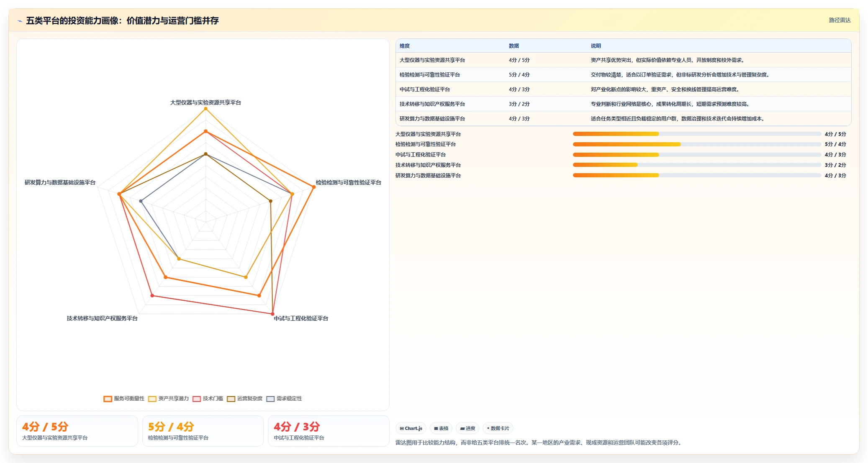Screen dimensions: 868x463
Task: Click the progress bar for 研发算力与数据基础设施平台
Action: (697, 175)
